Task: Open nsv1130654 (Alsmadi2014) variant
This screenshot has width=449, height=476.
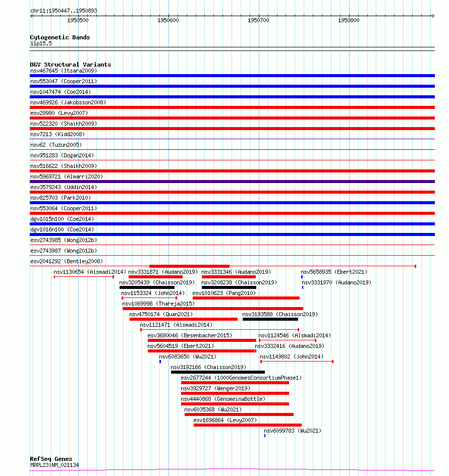Action: [90, 272]
